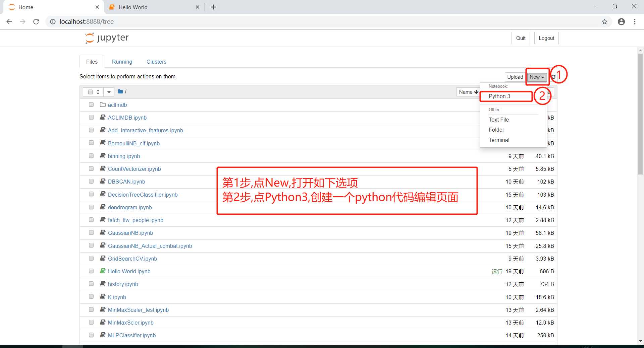Open the browser profile icon
This screenshot has width=644, height=348.
621,22
